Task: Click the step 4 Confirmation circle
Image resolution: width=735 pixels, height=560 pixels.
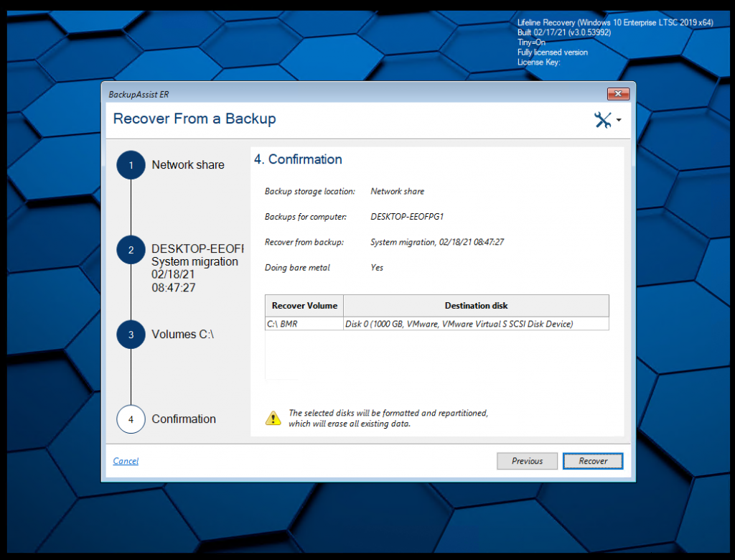Action: 131,419
